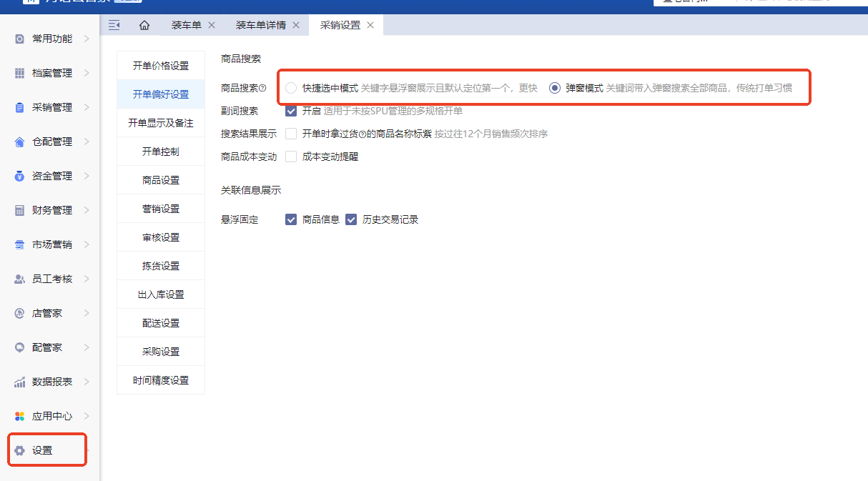The height and width of the screenshot is (481, 868).
Task: Click the 仓配管理 house icon
Action: [x=19, y=142]
